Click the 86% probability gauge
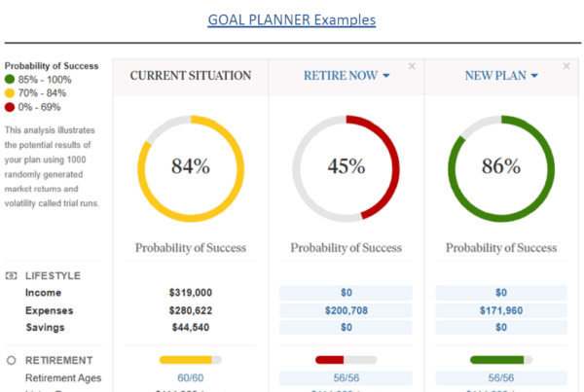The width and height of the screenshot is (584, 392). point(501,168)
